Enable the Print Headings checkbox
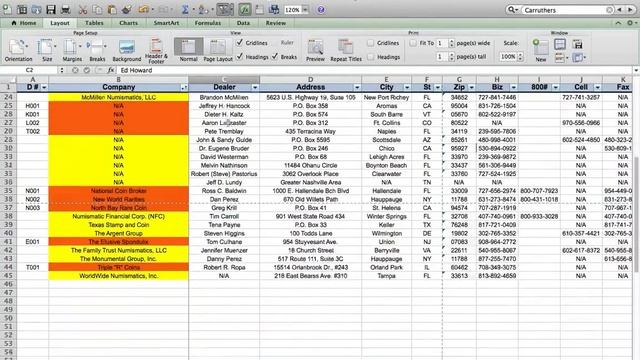The height and width of the screenshot is (360, 640). [x=371, y=57]
